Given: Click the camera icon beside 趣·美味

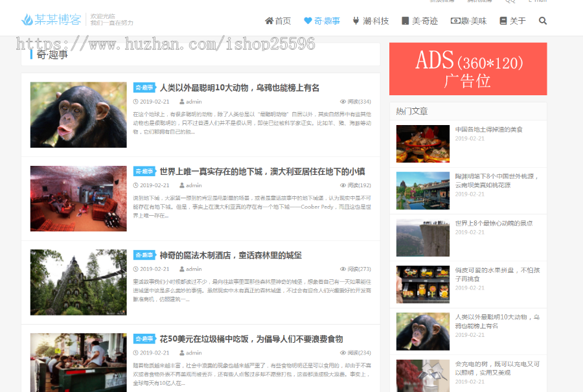Looking at the screenshot, I should pos(455,21).
